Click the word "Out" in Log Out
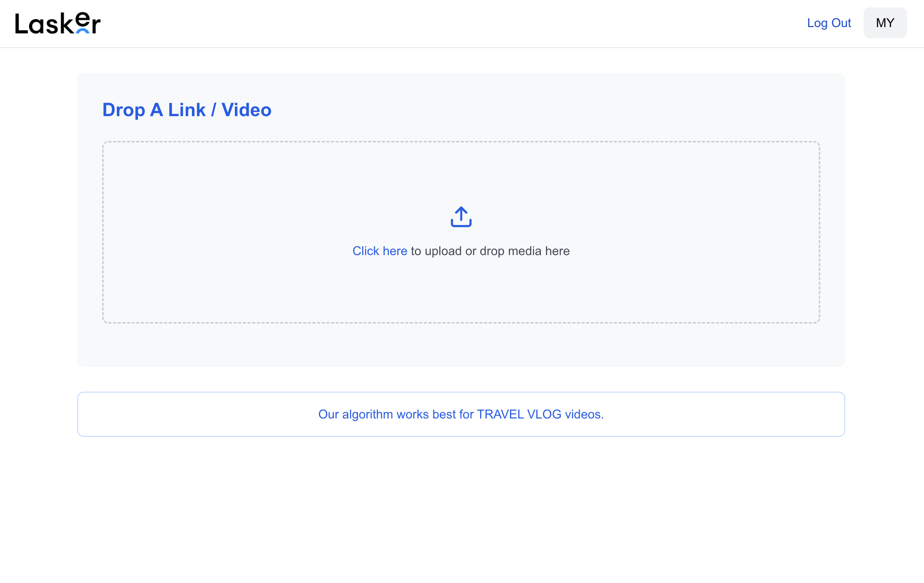The width and height of the screenshot is (924, 583). pyautogui.click(x=841, y=23)
